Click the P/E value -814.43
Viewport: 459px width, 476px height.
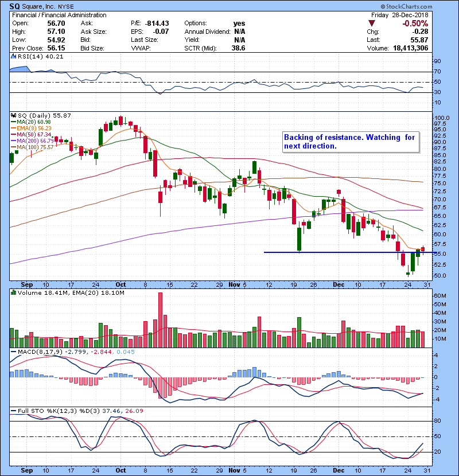click(x=157, y=24)
